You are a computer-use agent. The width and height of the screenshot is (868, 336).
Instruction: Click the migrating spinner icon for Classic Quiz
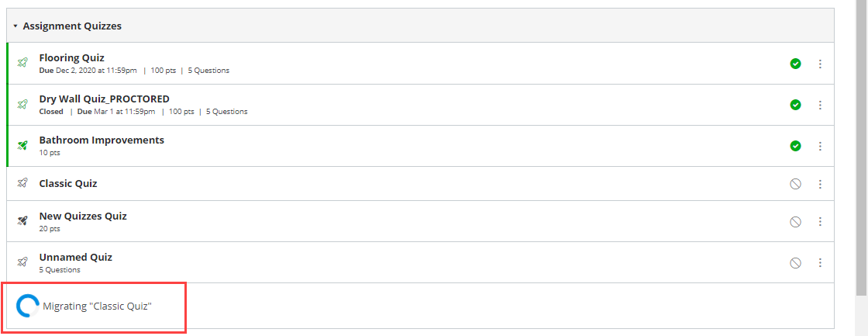pos(28,306)
